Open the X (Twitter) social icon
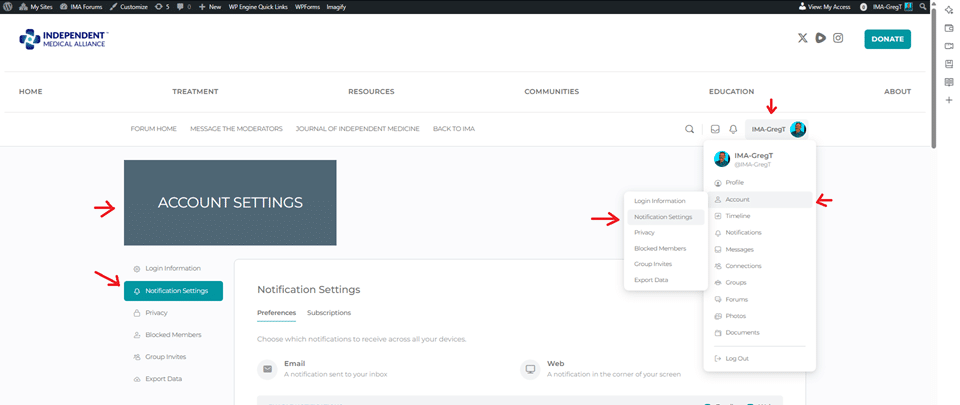This screenshot has height=405, width=960. 802,38
